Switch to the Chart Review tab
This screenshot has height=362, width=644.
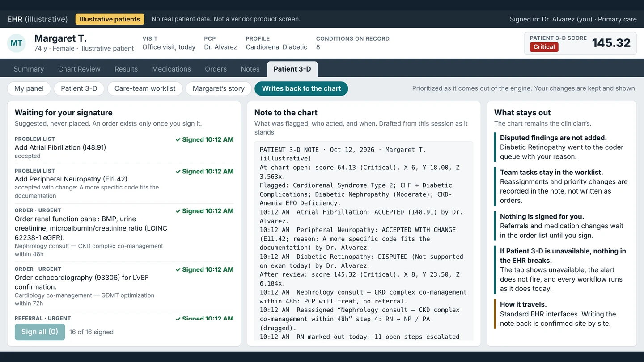click(79, 69)
